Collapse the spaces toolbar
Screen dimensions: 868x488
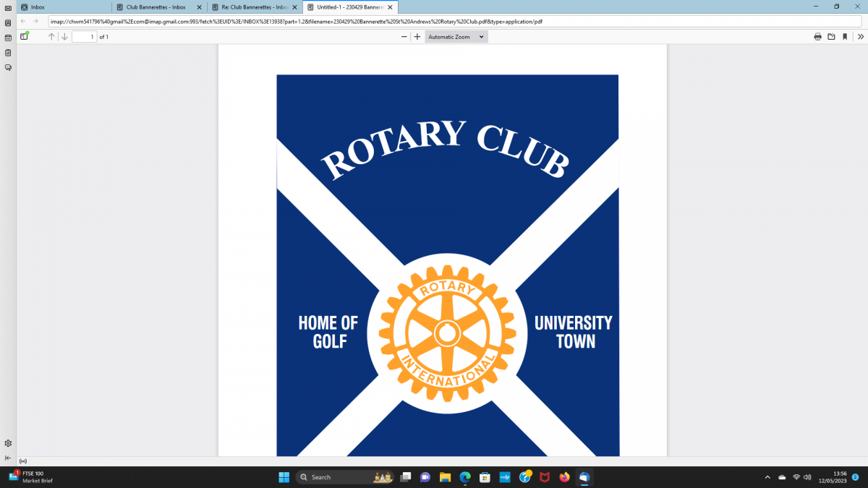8,458
